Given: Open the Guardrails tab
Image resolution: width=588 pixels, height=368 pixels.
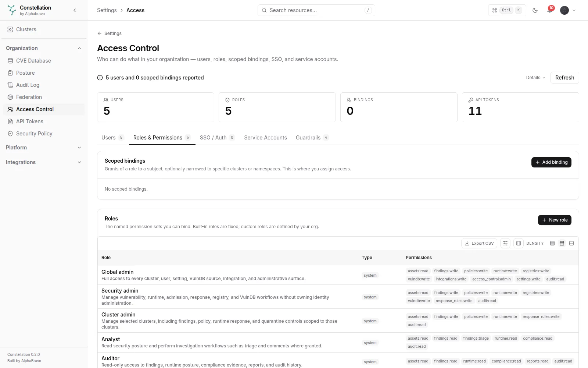Looking at the screenshot, I should pyautogui.click(x=312, y=138).
